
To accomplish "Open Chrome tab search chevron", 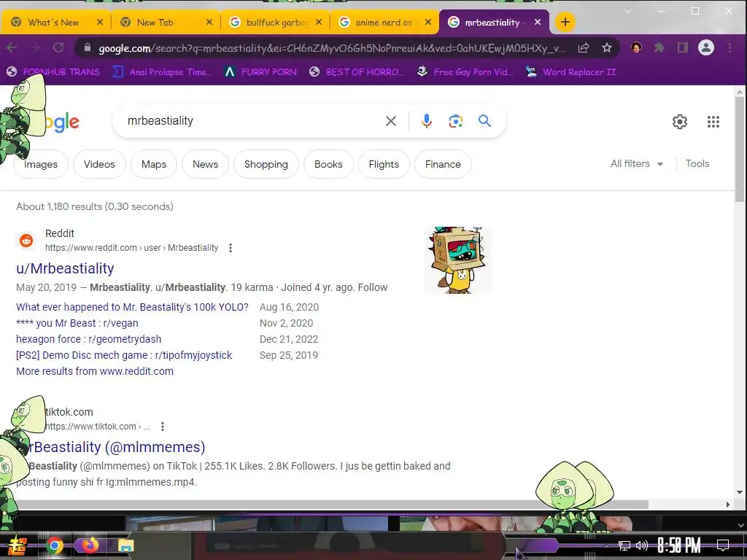I will pyautogui.click(x=628, y=12).
